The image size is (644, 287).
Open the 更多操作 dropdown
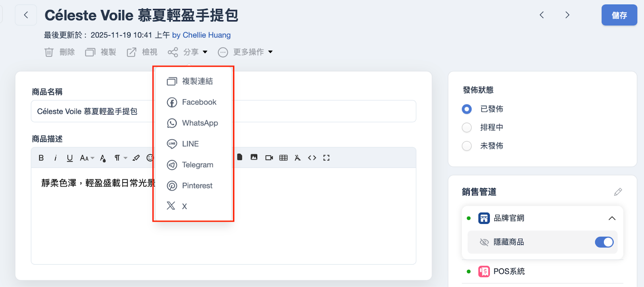point(246,52)
